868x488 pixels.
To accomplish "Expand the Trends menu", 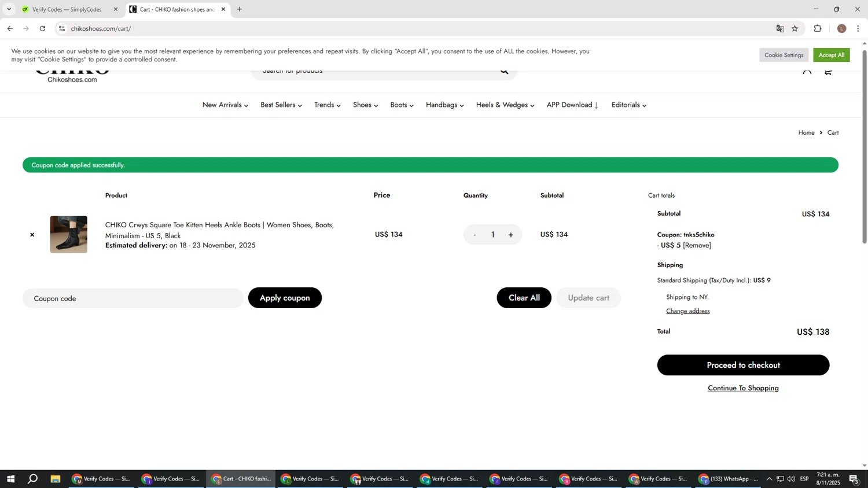I will point(328,105).
